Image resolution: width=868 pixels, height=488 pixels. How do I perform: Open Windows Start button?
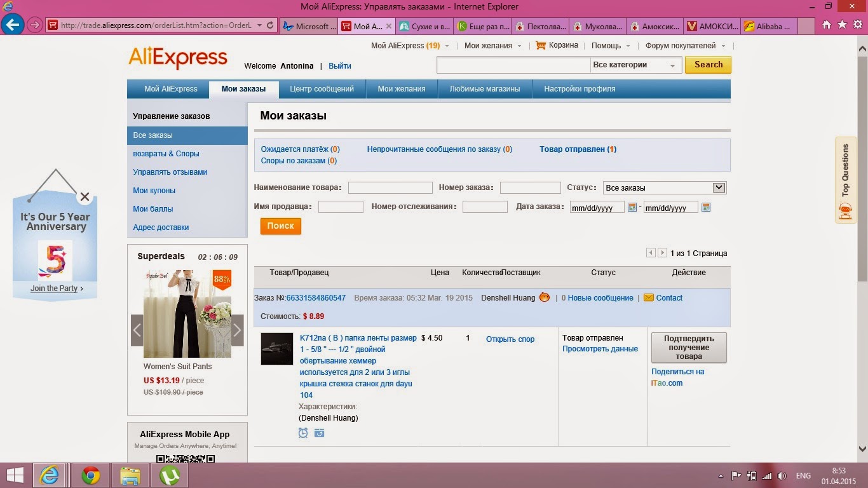coord(15,475)
